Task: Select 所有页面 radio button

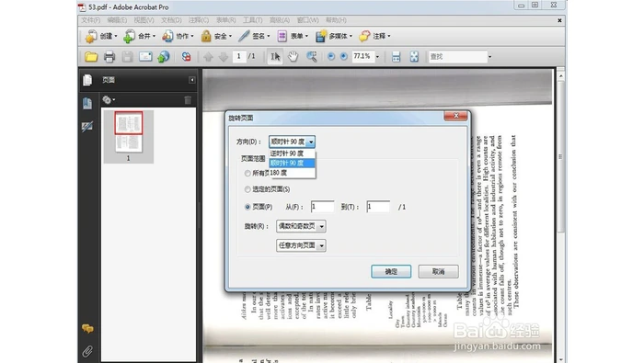Action: pos(247,174)
